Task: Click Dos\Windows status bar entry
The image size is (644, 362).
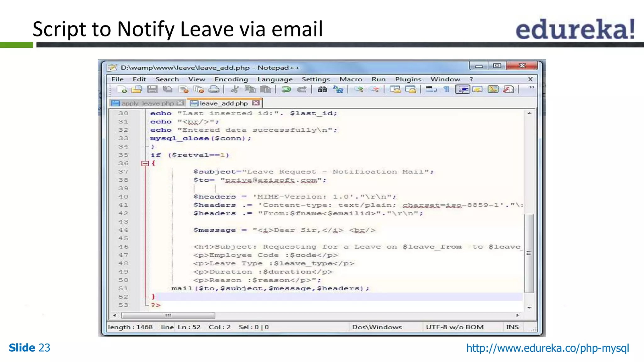Action: 377,327
